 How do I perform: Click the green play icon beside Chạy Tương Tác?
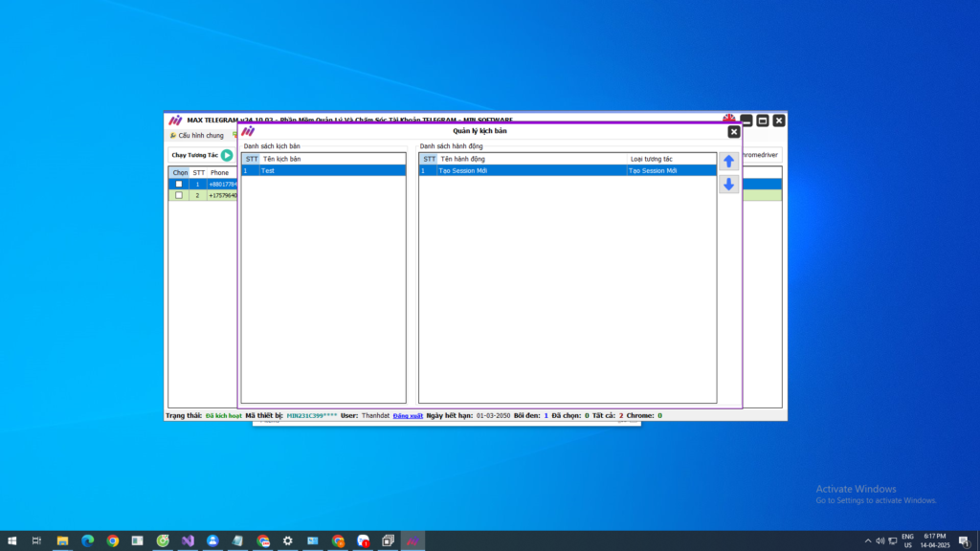point(227,155)
